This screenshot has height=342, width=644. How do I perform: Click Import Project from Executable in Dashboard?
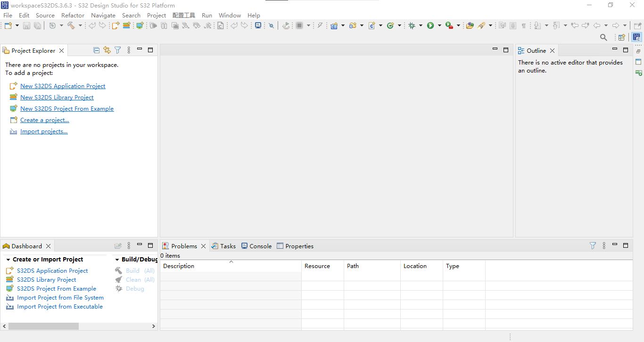[x=60, y=306]
